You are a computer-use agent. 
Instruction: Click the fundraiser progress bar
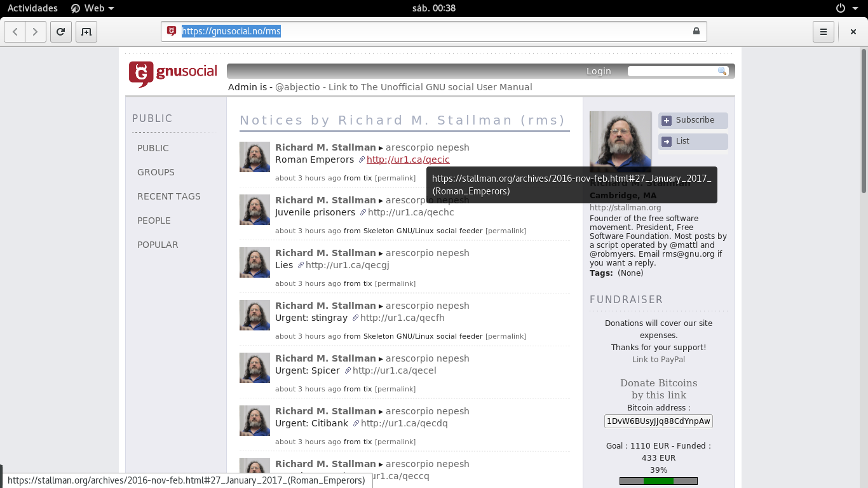tap(658, 481)
